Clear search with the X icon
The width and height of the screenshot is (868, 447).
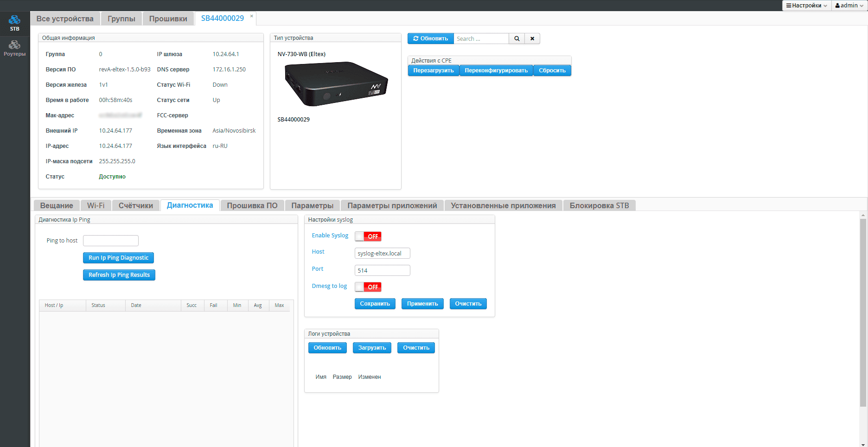point(532,38)
